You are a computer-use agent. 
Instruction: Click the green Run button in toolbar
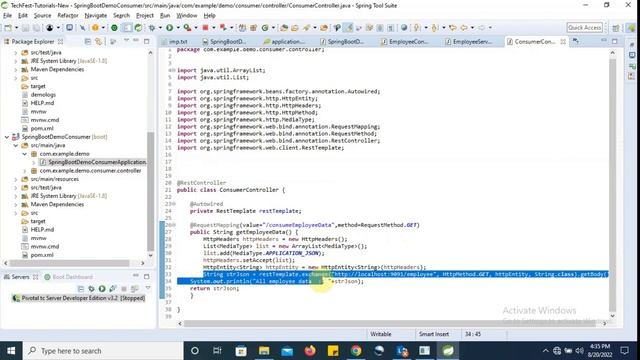click(169, 28)
